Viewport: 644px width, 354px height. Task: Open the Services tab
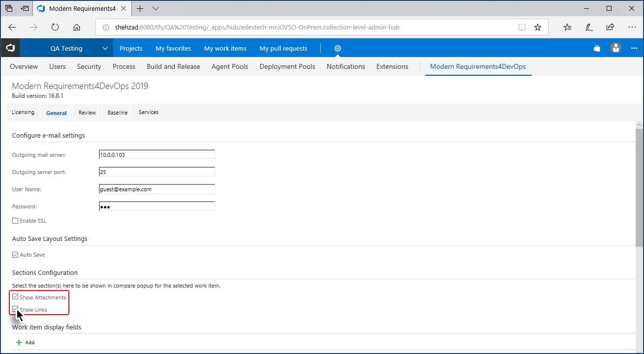[149, 113]
